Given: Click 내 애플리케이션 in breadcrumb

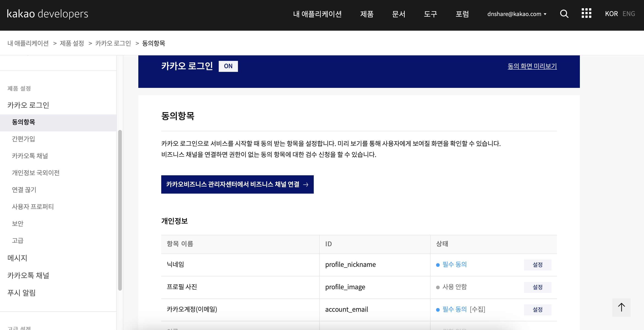Looking at the screenshot, I should [x=28, y=43].
